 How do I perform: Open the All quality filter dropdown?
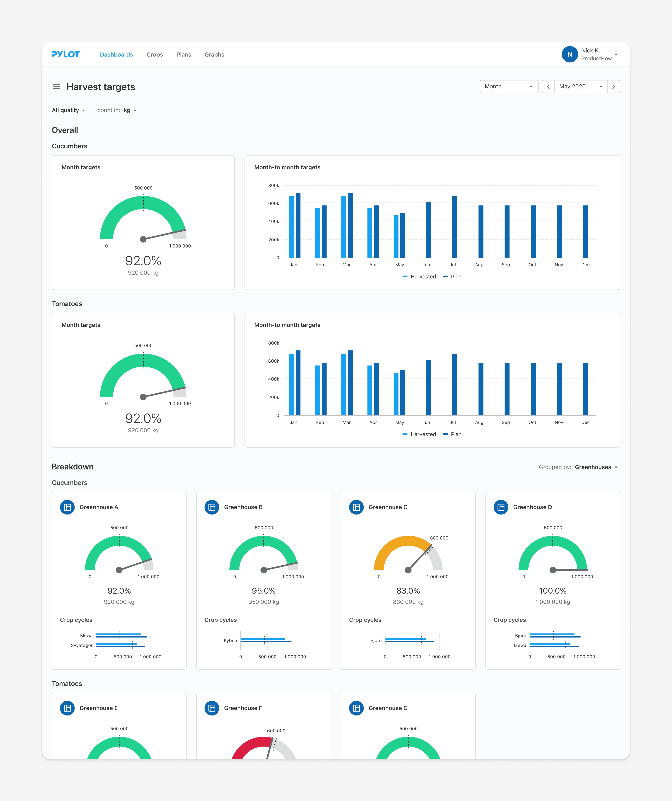pyautogui.click(x=68, y=110)
